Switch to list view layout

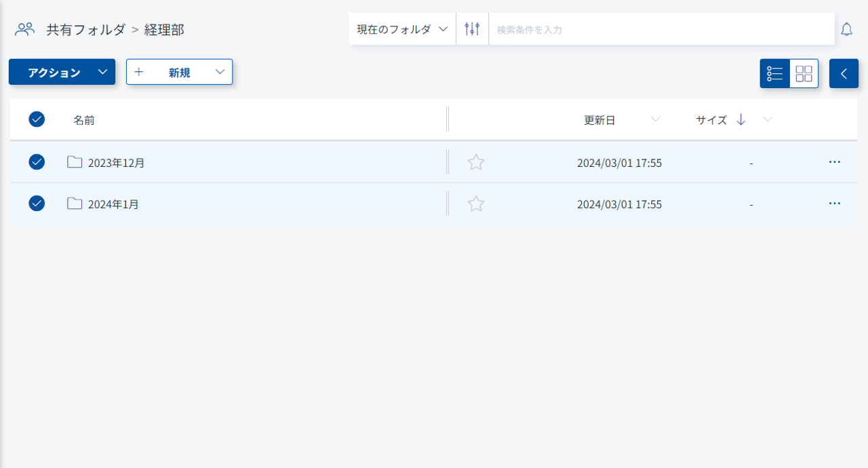(x=775, y=73)
